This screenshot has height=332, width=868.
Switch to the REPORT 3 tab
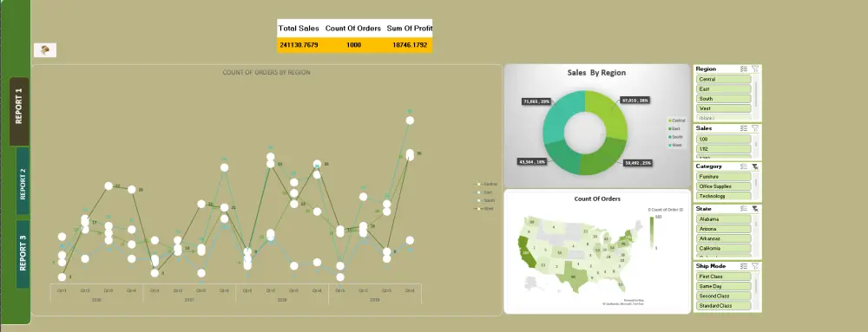pos(23,254)
